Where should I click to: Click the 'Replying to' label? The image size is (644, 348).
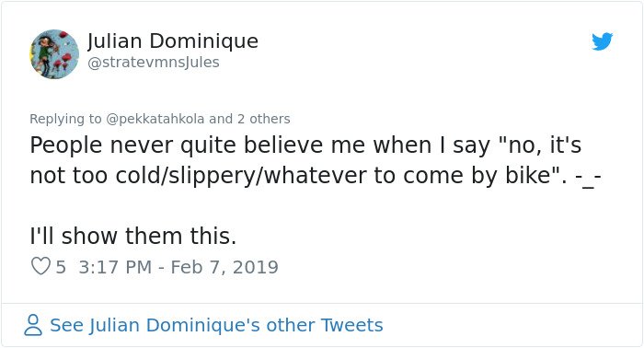point(65,119)
